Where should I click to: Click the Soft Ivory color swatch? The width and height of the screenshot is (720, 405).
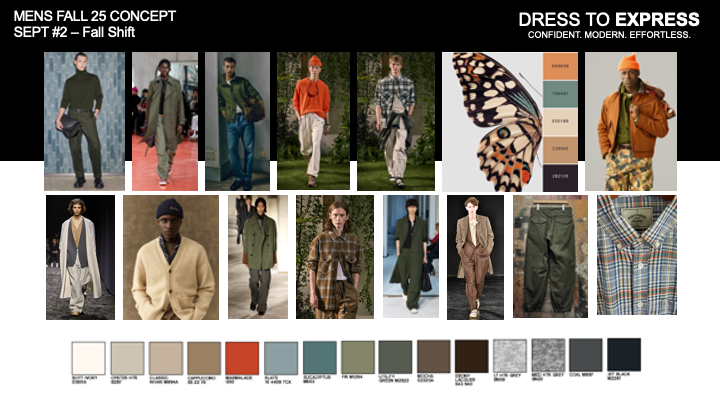(89, 358)
